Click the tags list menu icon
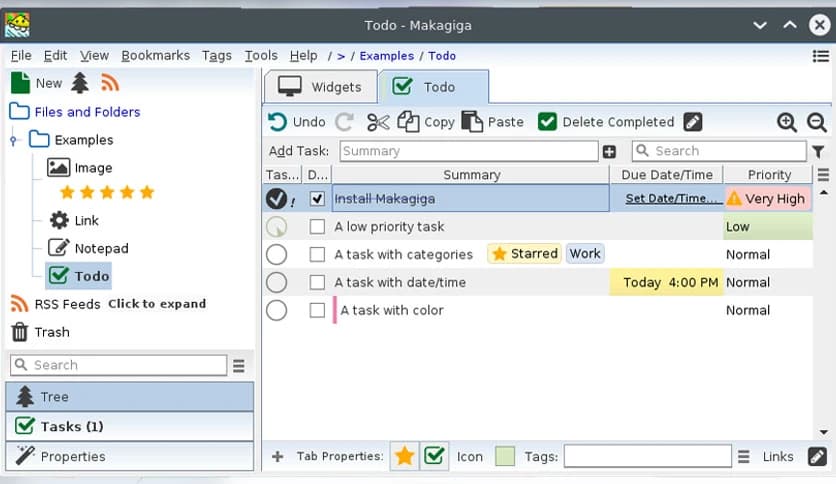The height and width of the screenshot is (484, 836). [x=744, y=457]
